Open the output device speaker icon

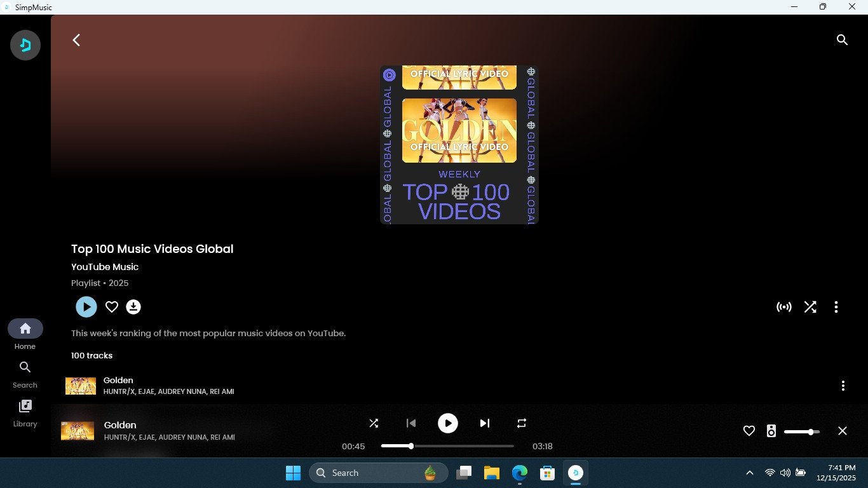coord(771,431)
